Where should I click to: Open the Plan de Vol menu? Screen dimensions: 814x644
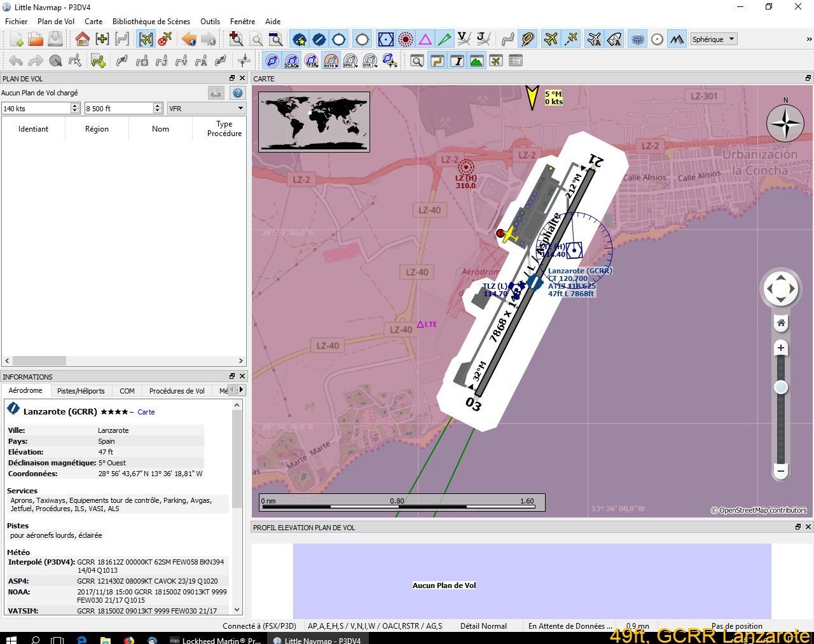coord(56,21)
